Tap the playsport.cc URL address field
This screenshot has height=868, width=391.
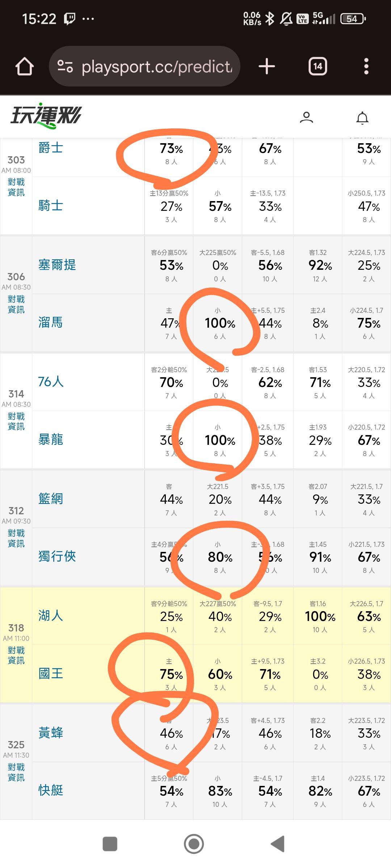pyautogui.click(x=156, y=67)
